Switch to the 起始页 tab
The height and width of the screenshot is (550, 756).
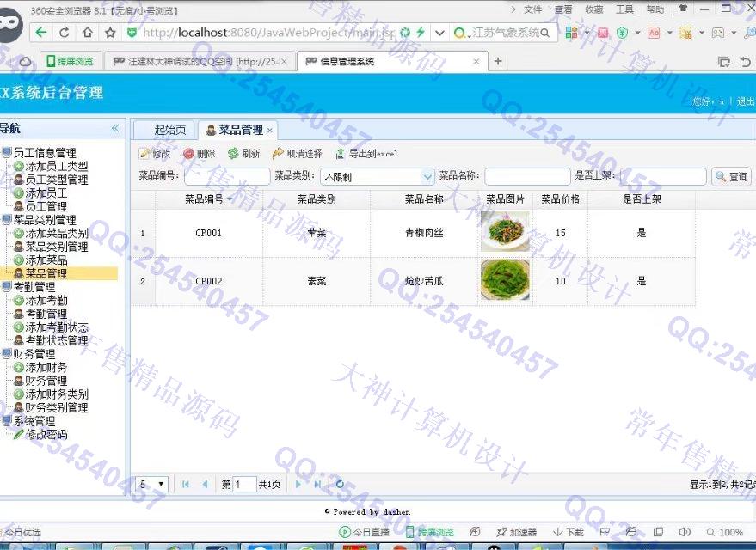point(169,130)
